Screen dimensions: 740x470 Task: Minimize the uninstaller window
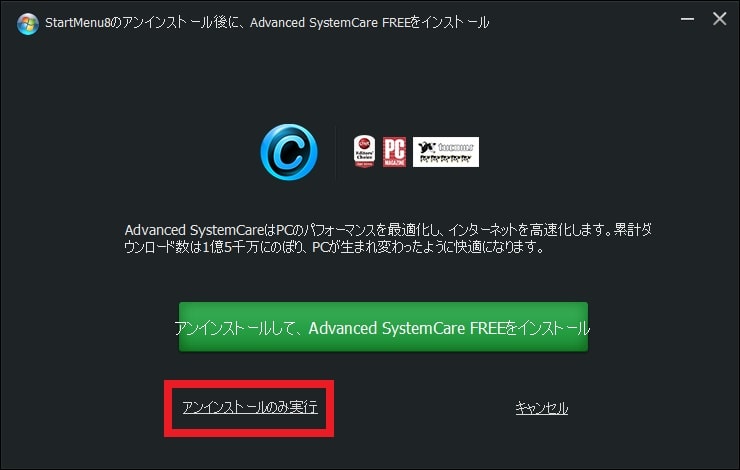click(687, 19)
